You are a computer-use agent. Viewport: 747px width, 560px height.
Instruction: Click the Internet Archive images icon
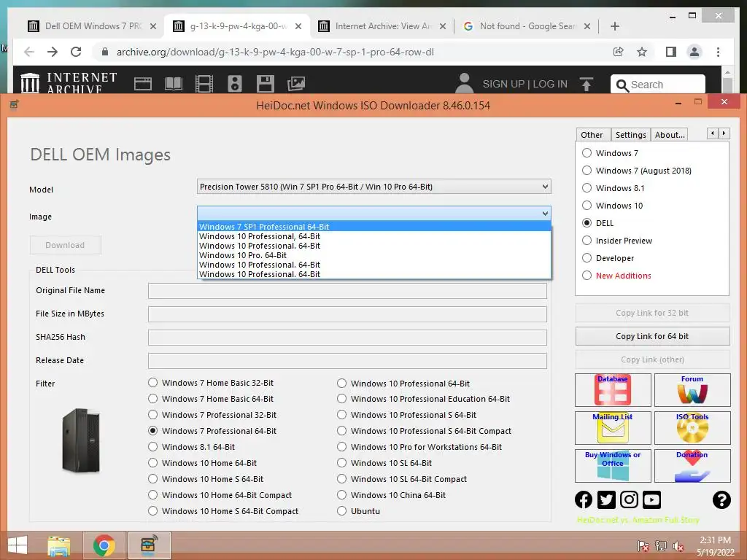tap(296, 84)
